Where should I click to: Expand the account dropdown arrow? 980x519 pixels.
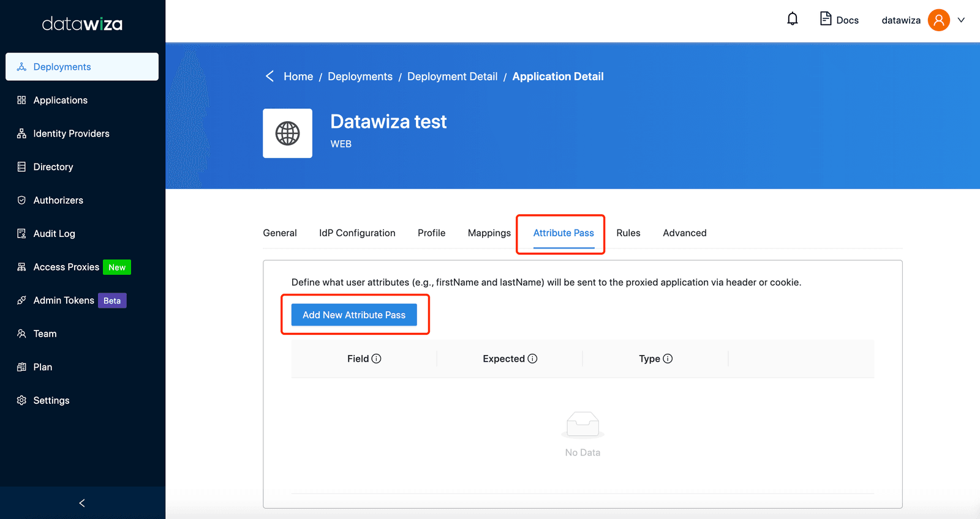(x=961, y=20)
